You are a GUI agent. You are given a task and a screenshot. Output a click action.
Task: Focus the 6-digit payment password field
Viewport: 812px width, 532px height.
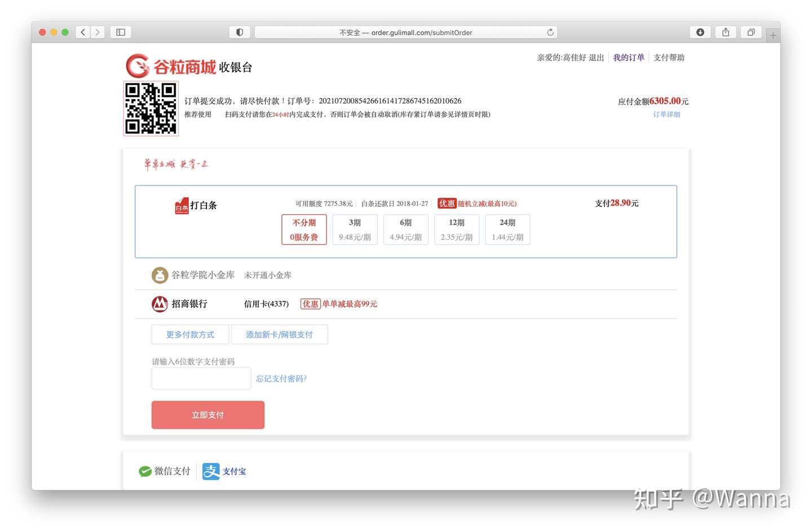201,378
